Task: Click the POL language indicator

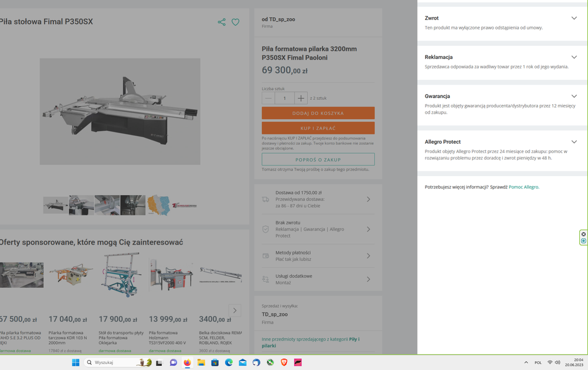Action: coord(538,362)
